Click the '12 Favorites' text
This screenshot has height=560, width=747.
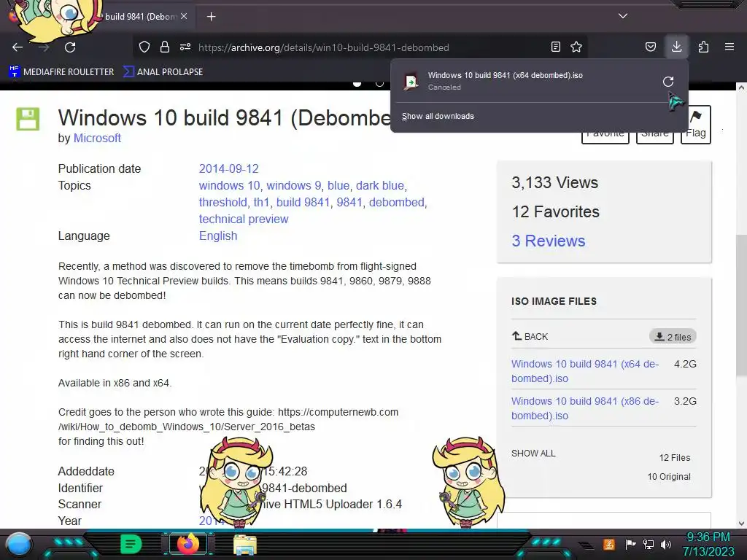tap(555, 212)
